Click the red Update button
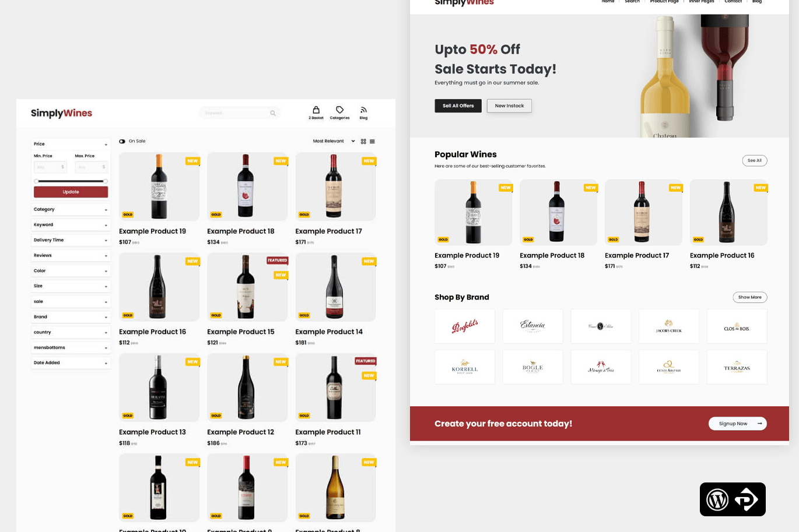The width and height of the screenshot is (799, 532). 71,192
